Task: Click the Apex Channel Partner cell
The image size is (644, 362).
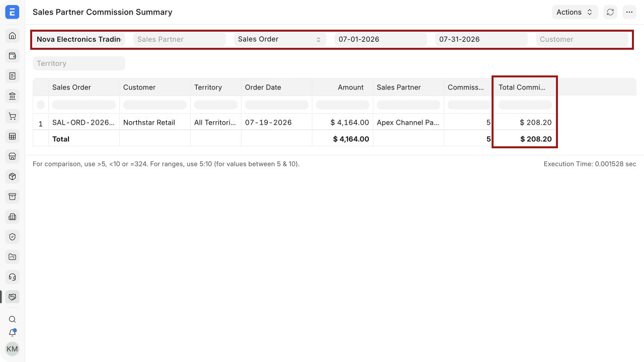Action: [x=409, y=122]
